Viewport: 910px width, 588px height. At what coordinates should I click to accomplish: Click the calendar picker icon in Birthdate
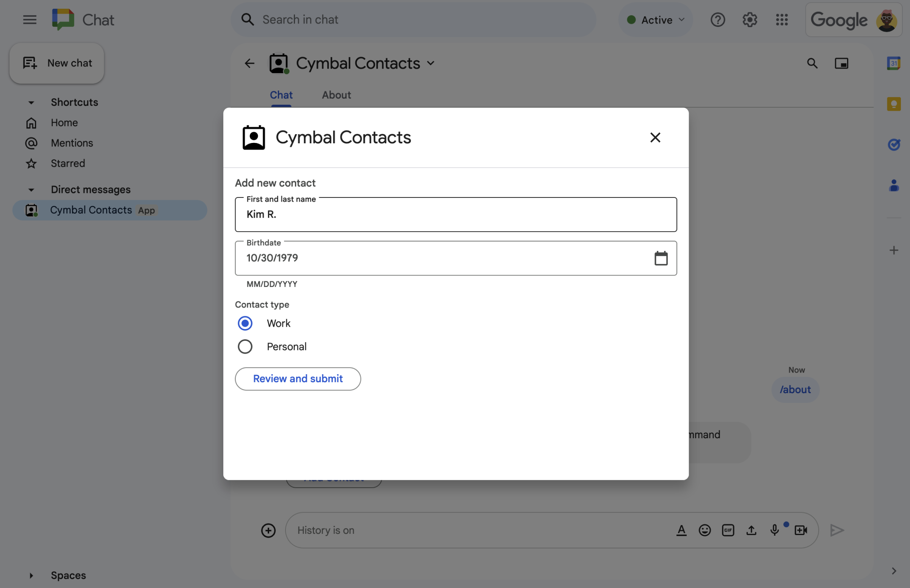click(x=661, y=258)
